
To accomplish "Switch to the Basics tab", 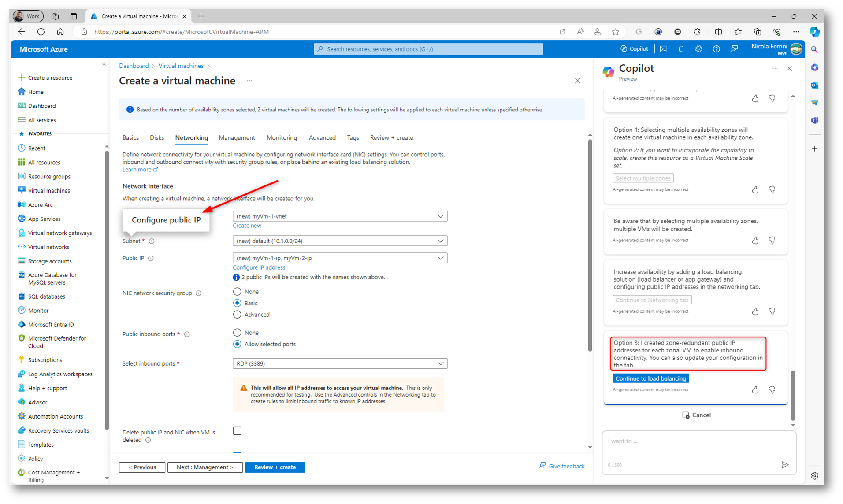I will click(x=130, y=137).
